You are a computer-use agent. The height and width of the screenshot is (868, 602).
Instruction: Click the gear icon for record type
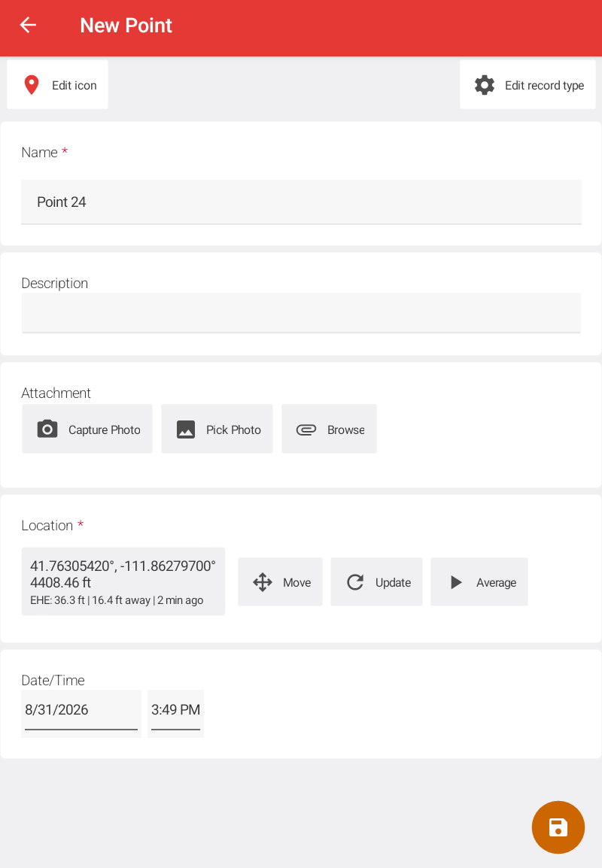[485, 85]
